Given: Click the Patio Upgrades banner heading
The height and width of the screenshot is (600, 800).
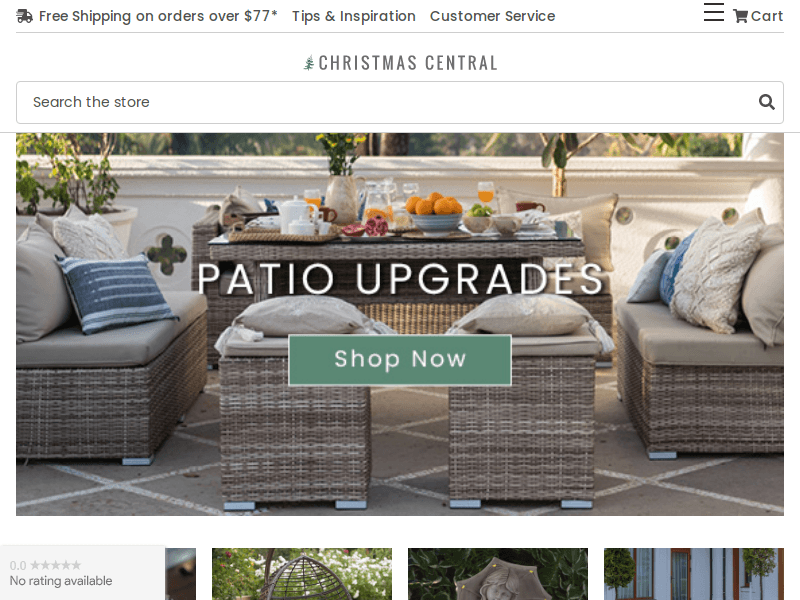Looking at the screenshot, I should (x=401, y=279).
